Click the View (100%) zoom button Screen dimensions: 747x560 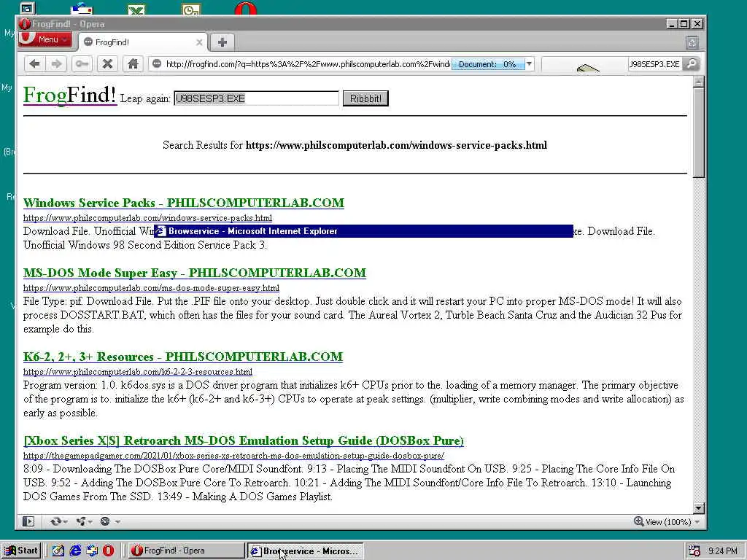[x=662, y=522]
